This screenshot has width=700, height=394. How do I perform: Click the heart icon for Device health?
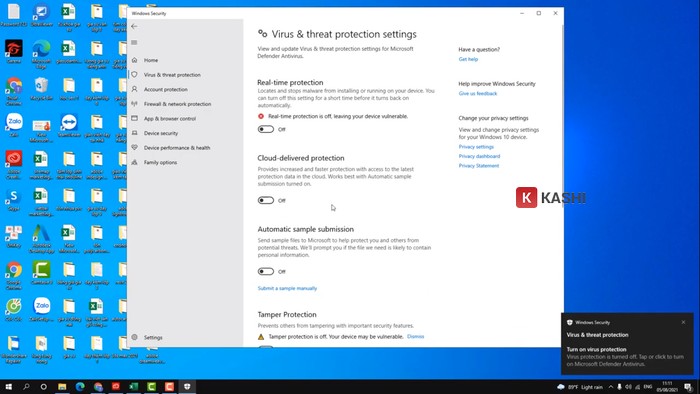[x=134, y=147]
